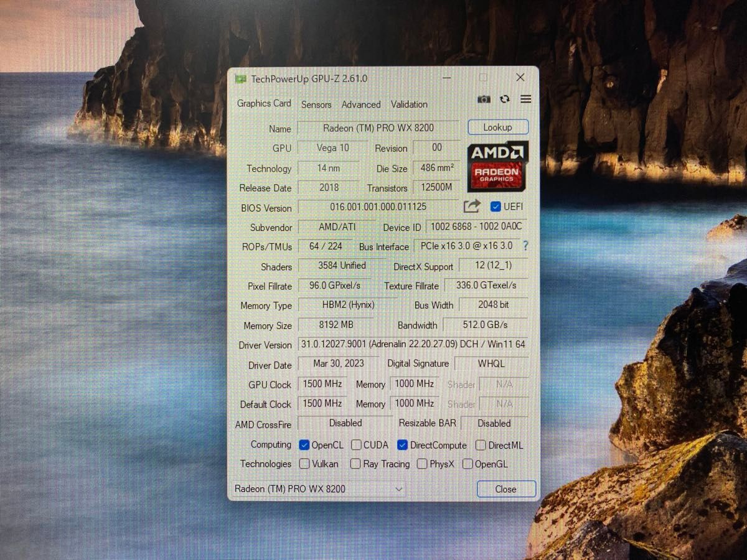
Task: Click the Name field Radeon PRO WX 8200
Action: (378, 128)
